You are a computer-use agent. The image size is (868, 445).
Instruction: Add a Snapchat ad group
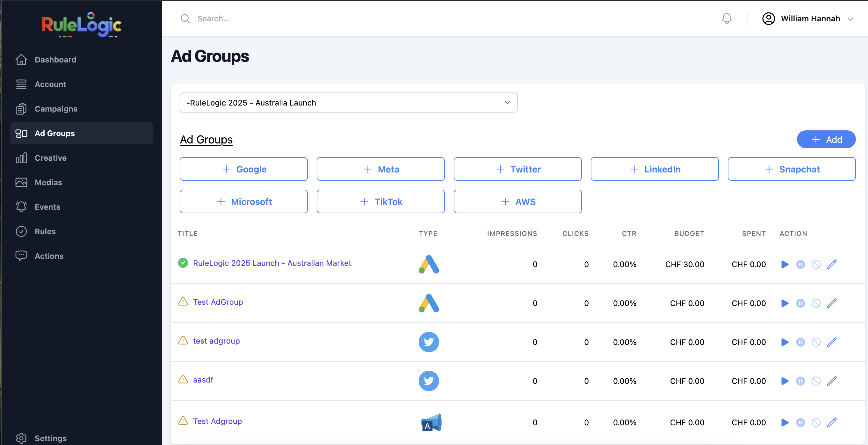point(792,169)
